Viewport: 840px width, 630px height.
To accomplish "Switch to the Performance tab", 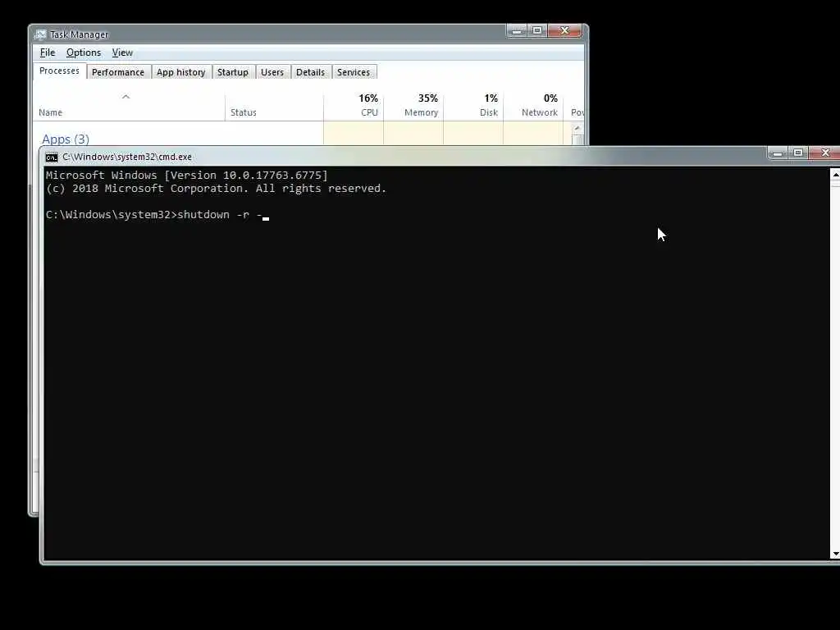I will (118, 72).
